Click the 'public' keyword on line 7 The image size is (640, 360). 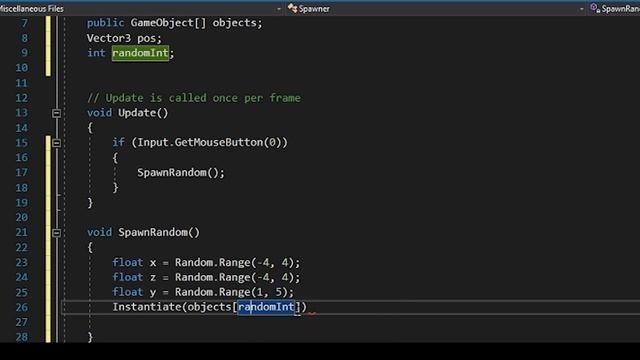point(105,23)
